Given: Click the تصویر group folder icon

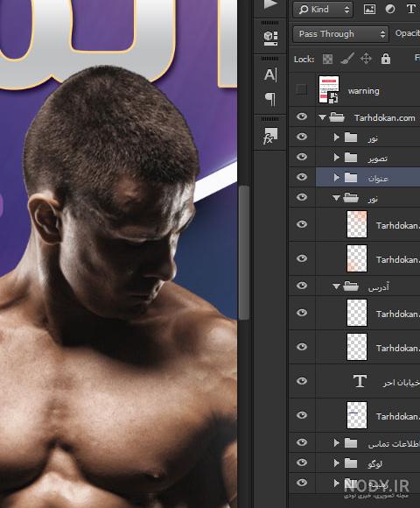Looking at the screenshot, I should click(x=351, y=157).
